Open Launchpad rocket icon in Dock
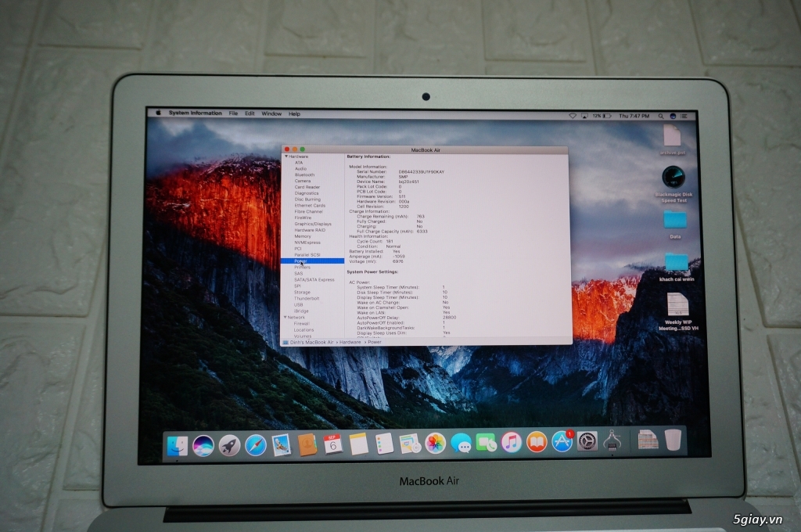This screenshot has width=801, height=532. click(x=229, y=446)
